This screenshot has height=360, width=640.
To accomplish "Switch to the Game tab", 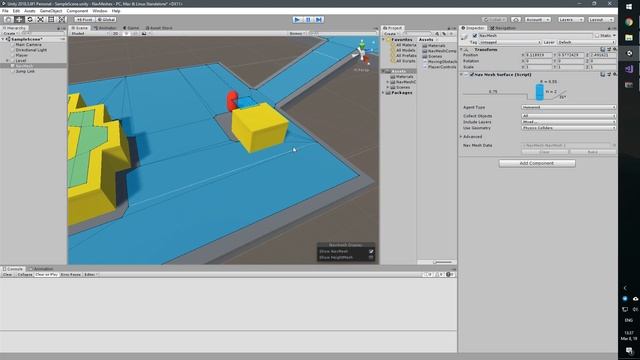I will (131, 28).
